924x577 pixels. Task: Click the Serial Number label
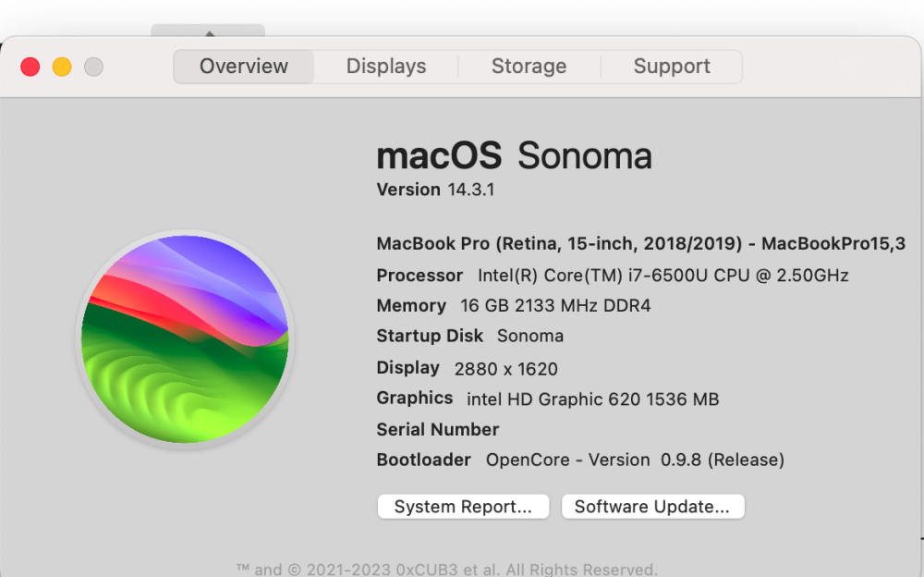coord(438,429)
